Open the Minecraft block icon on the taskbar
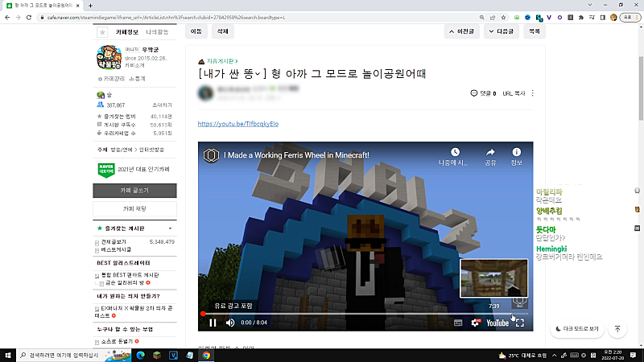Image resolution: width=644 pixels, height=362 pixels. pos(157,356)
